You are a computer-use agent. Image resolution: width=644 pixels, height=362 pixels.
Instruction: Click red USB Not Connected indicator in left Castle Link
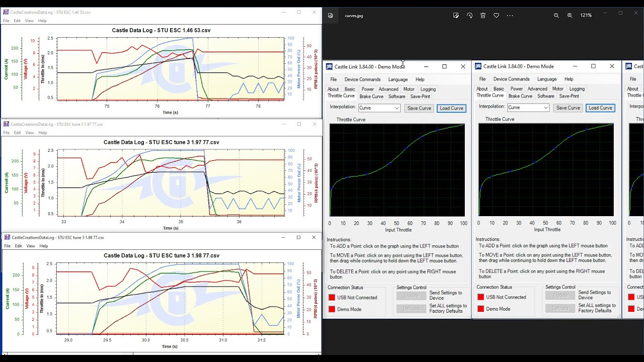[x=332, y=298]
